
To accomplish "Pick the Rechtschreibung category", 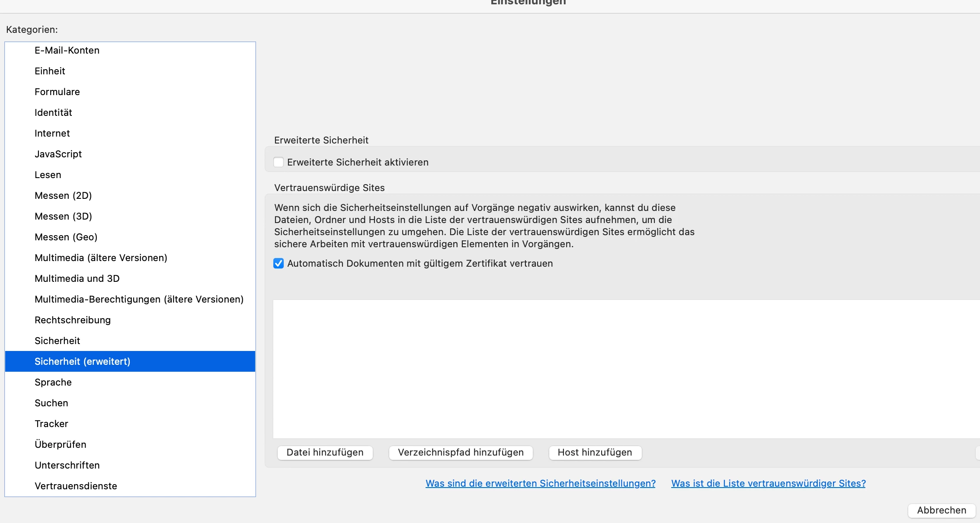I will click(x=73, y=320).
